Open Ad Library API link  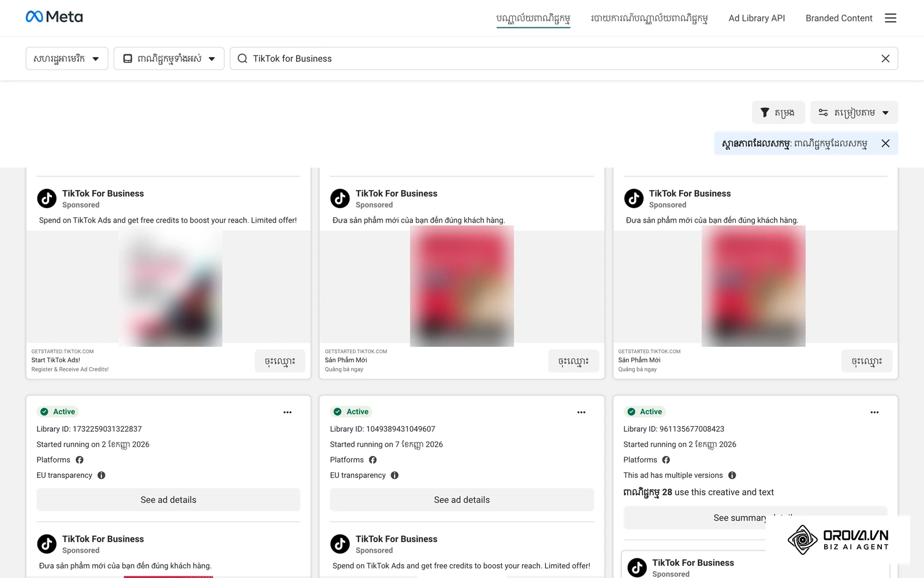(757, 18)
